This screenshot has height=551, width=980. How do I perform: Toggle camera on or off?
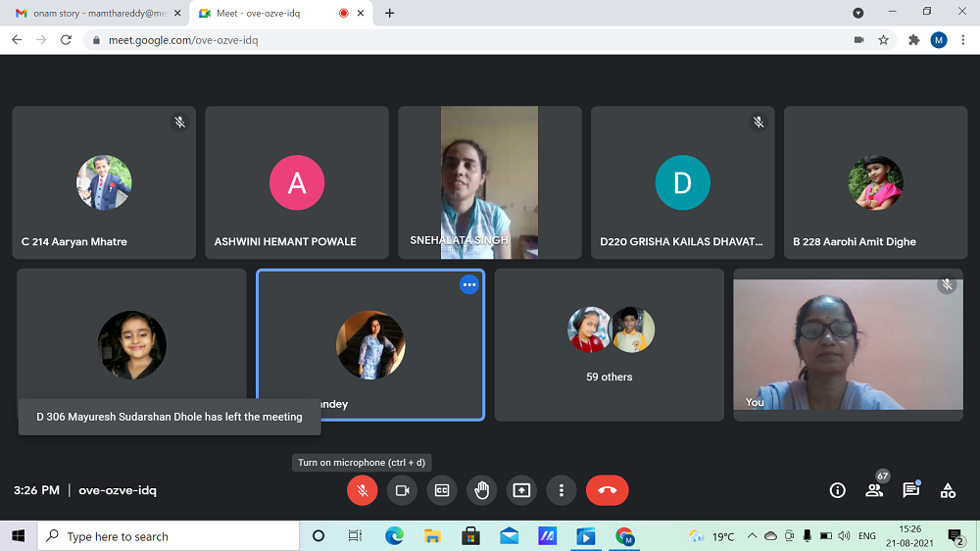[x=402, y=490]
